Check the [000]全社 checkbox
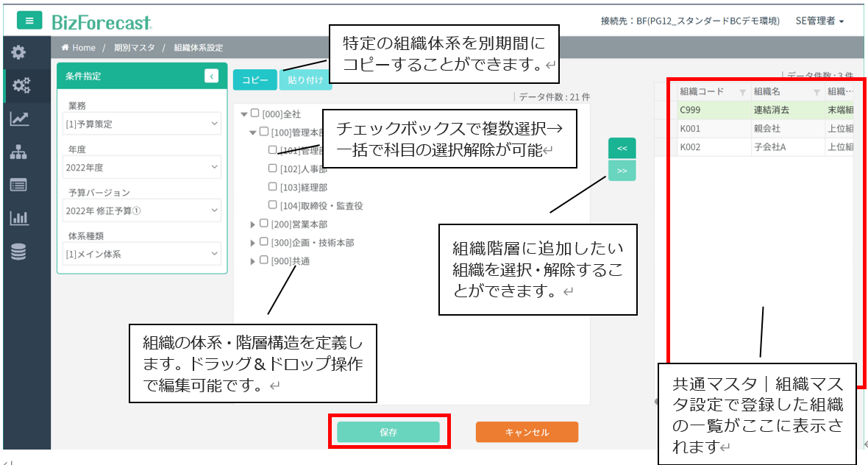The width and height of the screenshot is (868, 465). pos(255,113)
